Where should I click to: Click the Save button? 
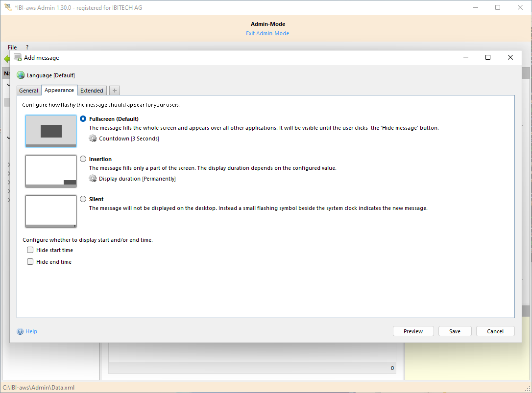pos(455,331)
